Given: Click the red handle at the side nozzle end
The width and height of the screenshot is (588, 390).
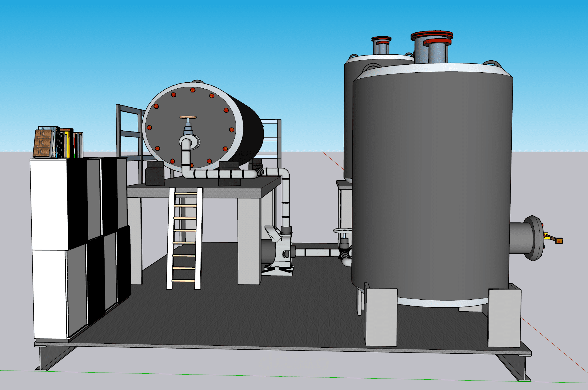Looking at the screenshot, I should (559, 241).
